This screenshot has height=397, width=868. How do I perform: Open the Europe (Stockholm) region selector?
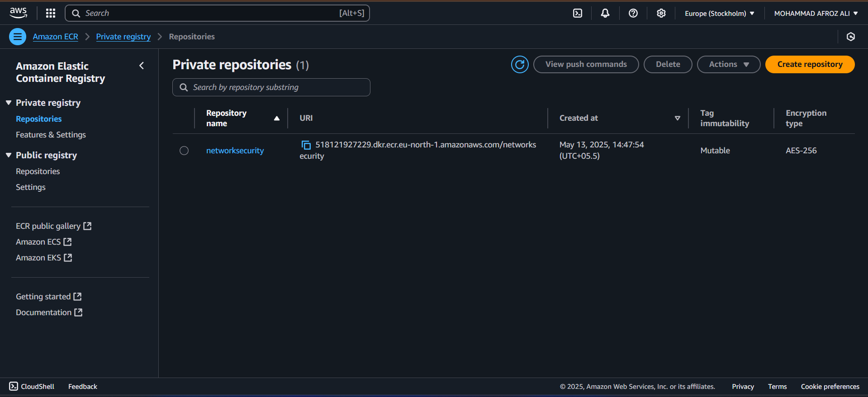tap(719, 13)
